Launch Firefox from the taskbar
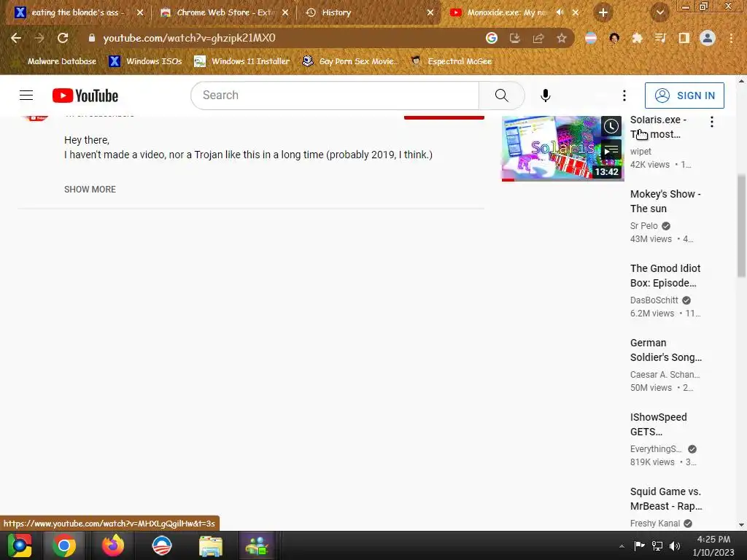This screenshot has height=560, width=747. (113, 545)
